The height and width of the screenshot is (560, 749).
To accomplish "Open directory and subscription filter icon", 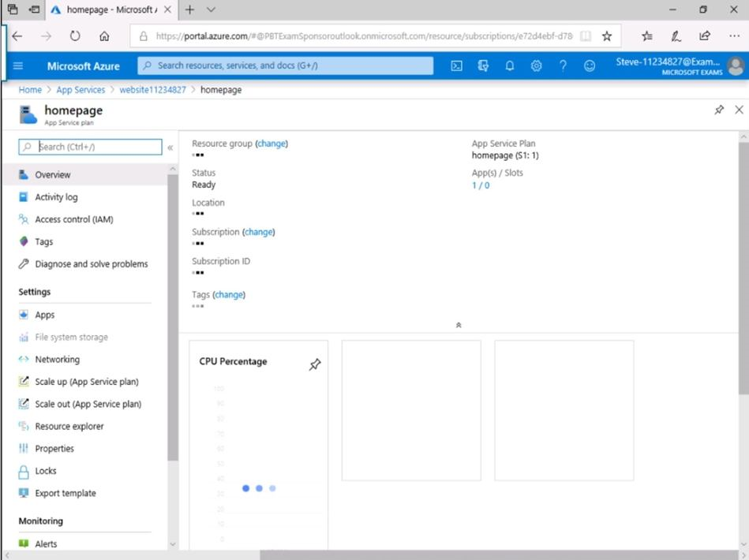I will pos(483,66).
